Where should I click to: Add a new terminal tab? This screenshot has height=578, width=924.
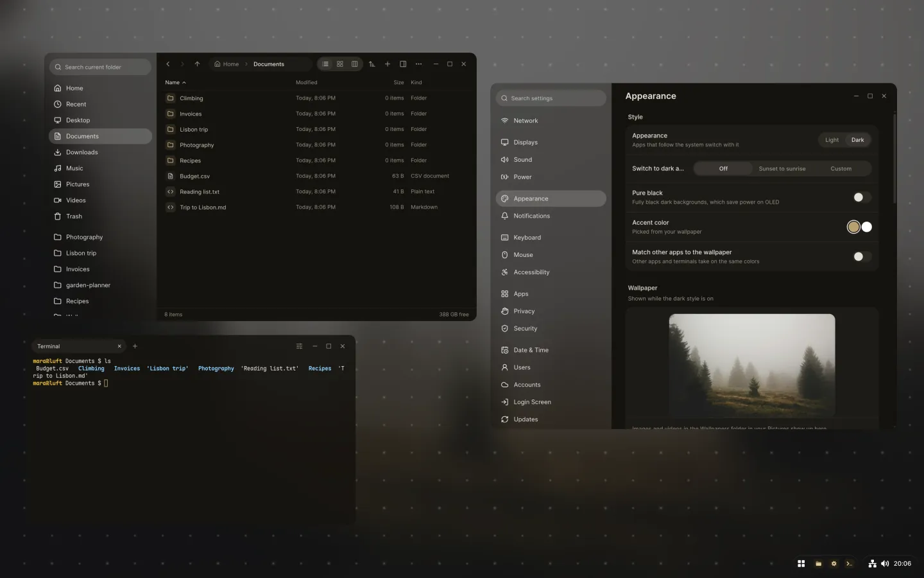[x=135, y=346]
